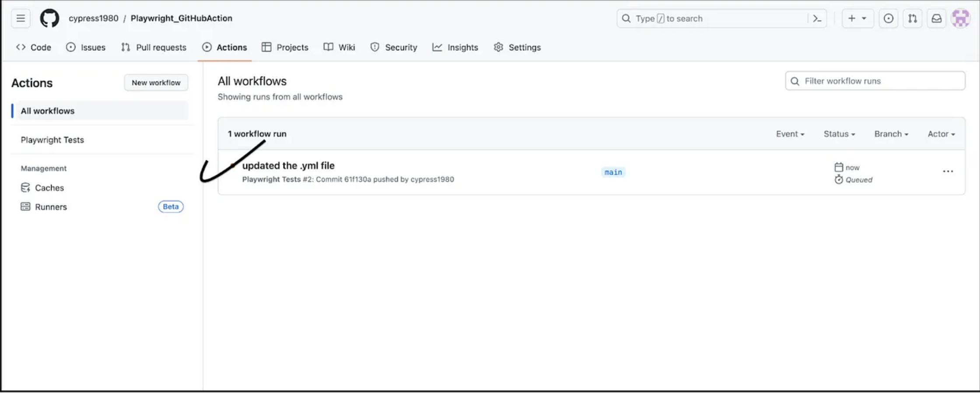
Task: Expand the create-new dropdown caret
Action: point(864,18)
